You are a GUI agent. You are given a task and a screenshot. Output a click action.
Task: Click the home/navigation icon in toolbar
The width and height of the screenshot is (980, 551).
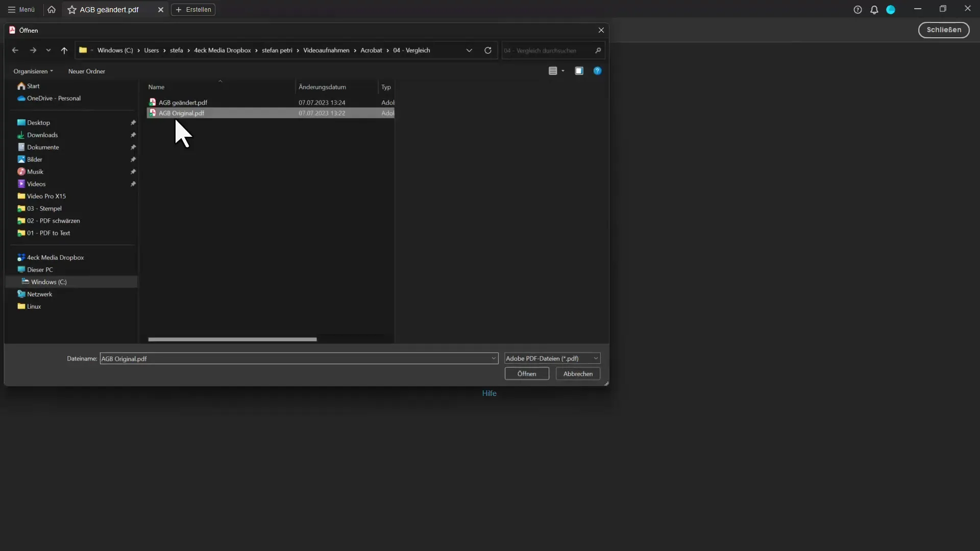pos(52,9)
